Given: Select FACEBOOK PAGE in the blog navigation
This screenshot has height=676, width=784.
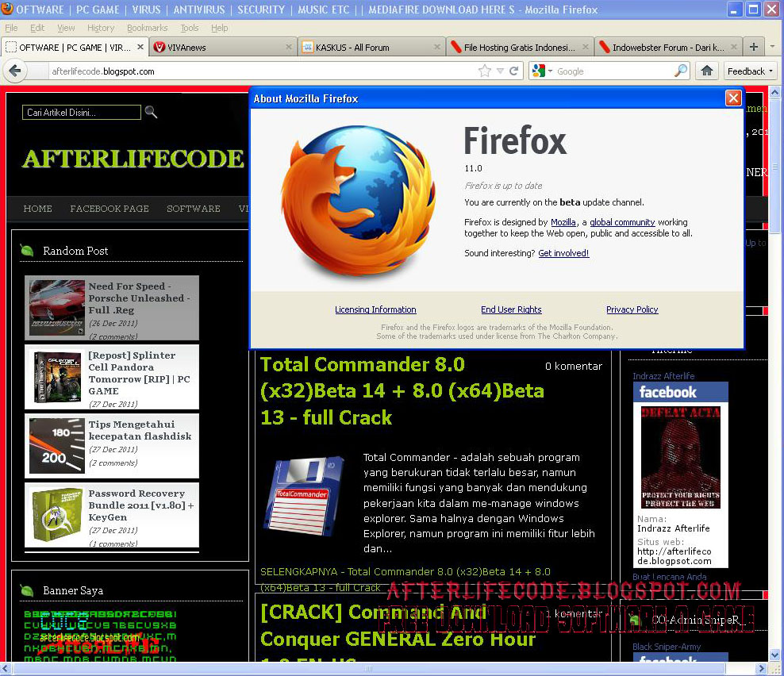Looking at the screenshot, I should (110, 209).
